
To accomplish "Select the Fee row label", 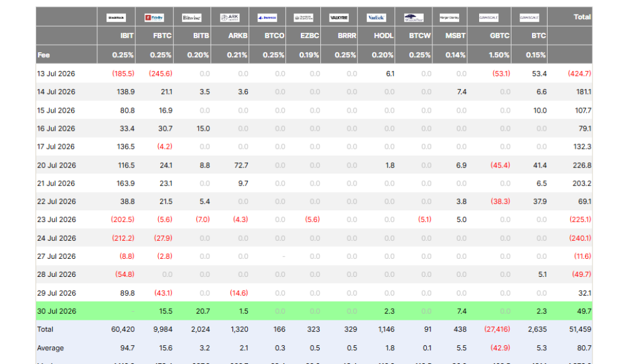I will (44, 55).
